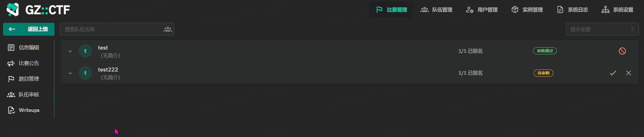The image size is (644, 137).
Task: Click the 返回上级 back button
Action: [29, 29]
